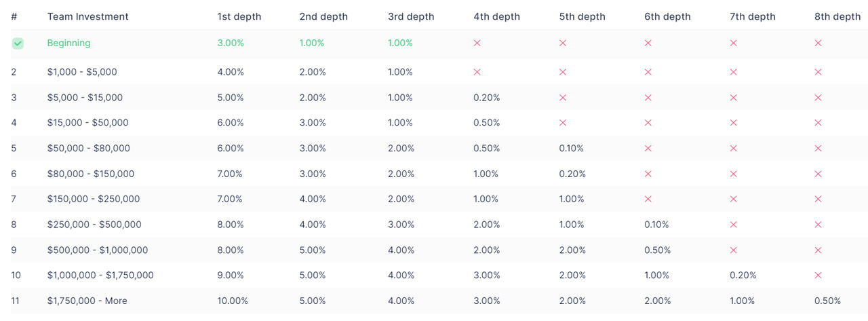Click the red X under 8th depth in Beginning row
868x321 pixels.
818,43
